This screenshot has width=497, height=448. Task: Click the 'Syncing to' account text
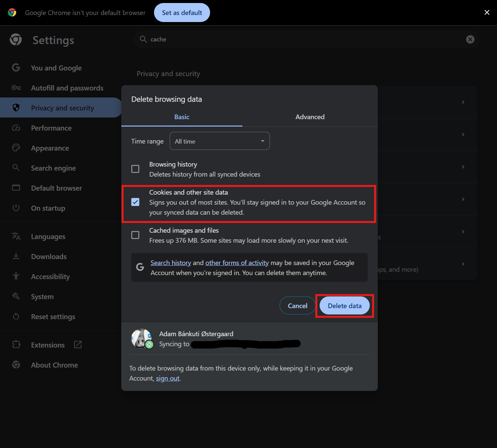pos(174,344)
